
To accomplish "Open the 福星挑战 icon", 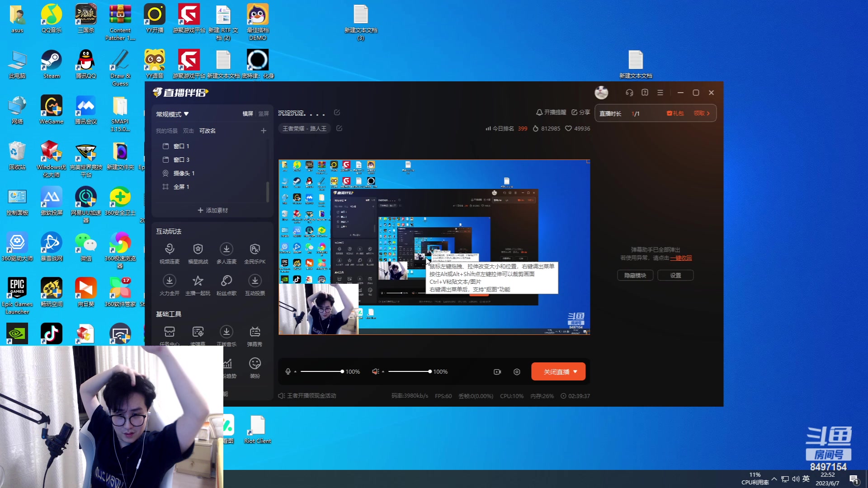I will (198, 249).
